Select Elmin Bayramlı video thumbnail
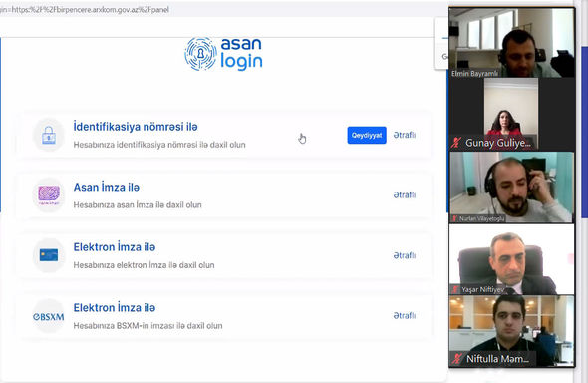 pyautogui.click(x=511, y=43)
